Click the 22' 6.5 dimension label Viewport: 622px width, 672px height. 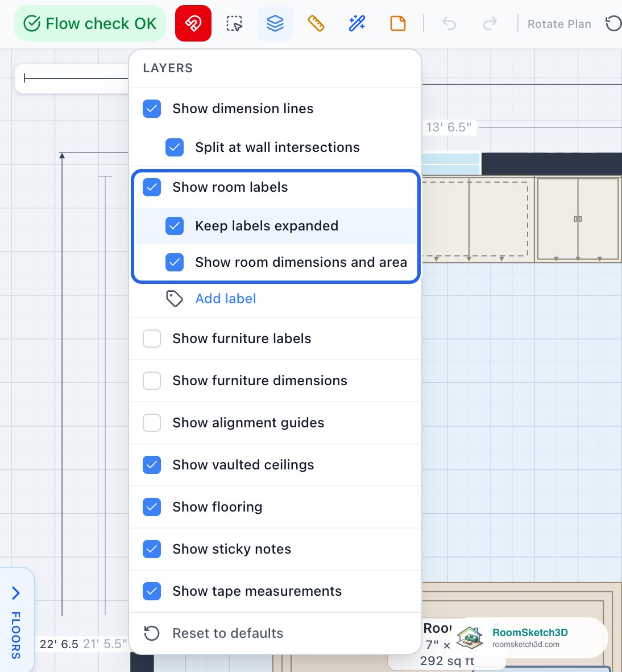59,644
